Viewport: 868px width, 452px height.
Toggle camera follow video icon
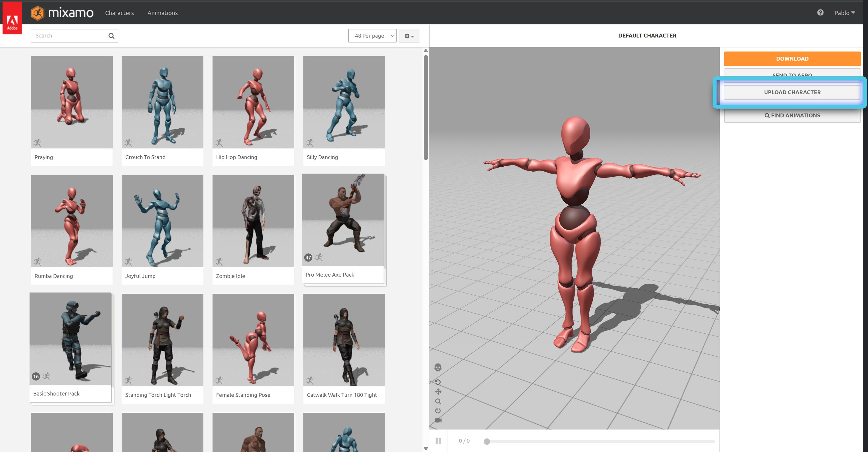(438, 420)
